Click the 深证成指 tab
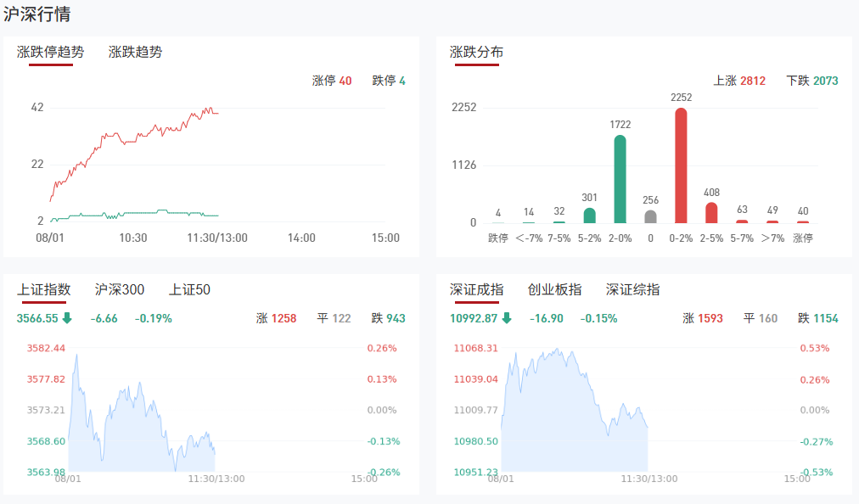The image size is (859, 504). point(476,289)
